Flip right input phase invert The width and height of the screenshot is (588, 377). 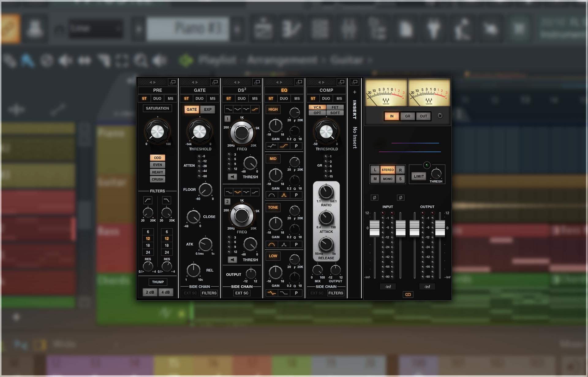[x=401, y=198]
